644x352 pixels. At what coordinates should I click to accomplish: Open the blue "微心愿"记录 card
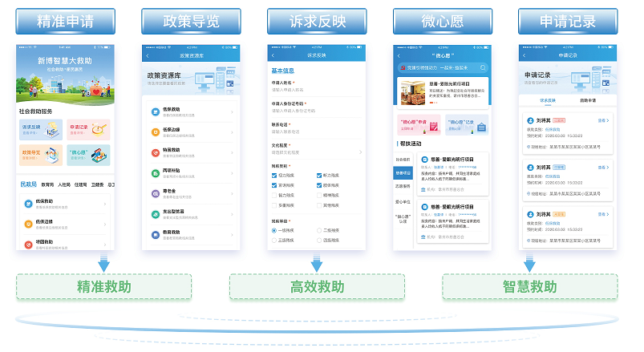click(467, 125)
